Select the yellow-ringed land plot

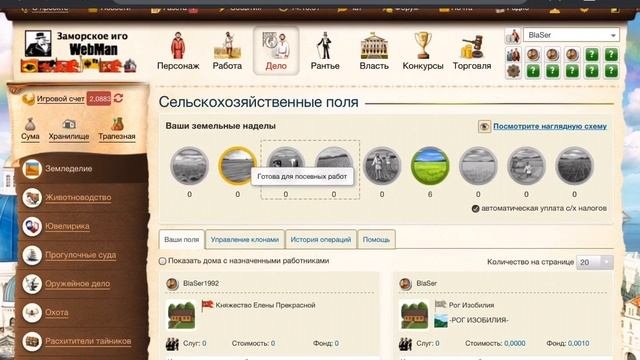238,166
